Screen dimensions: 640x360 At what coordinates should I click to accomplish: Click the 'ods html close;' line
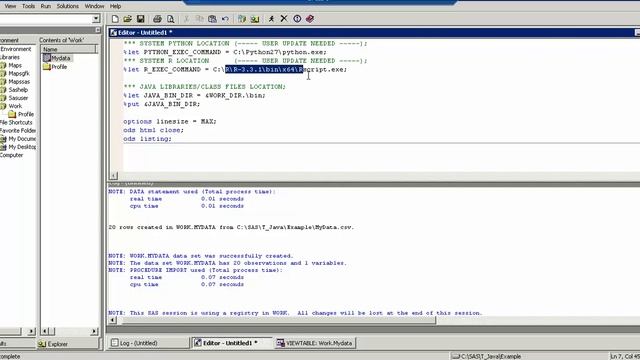pyautogui.click(x=153, y=130)
